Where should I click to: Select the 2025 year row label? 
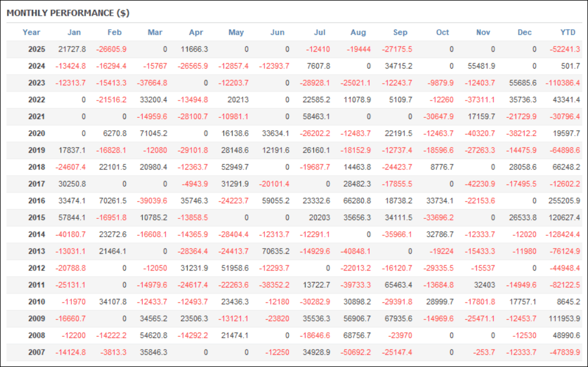37,49
